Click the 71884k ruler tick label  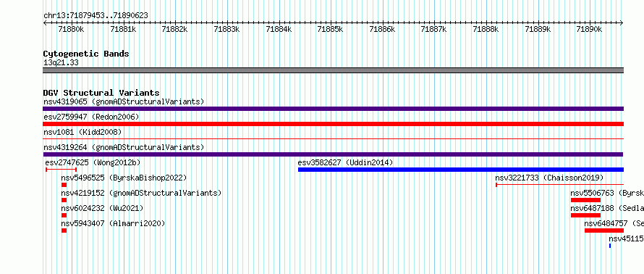pyautogui.click(x=279, y=29)
